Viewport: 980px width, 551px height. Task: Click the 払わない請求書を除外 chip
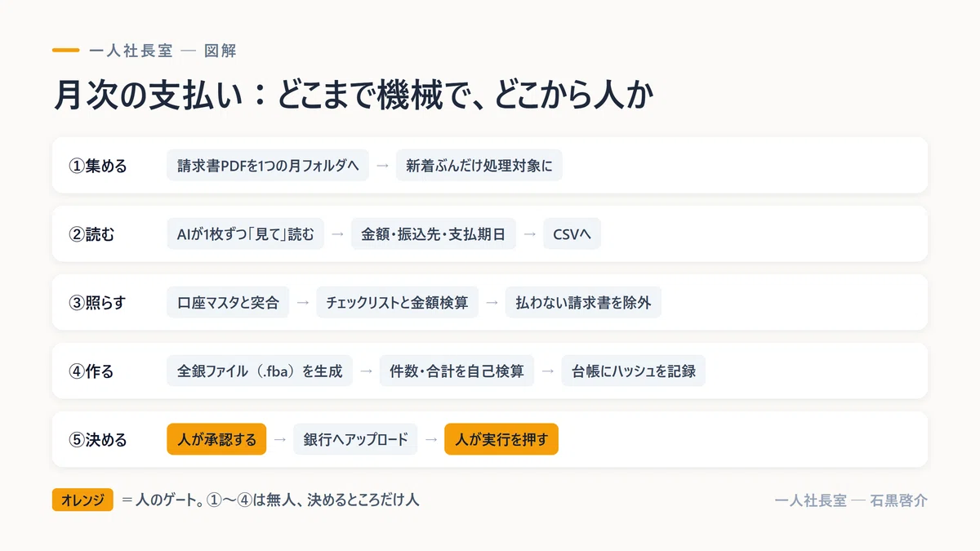coord(583,302)
